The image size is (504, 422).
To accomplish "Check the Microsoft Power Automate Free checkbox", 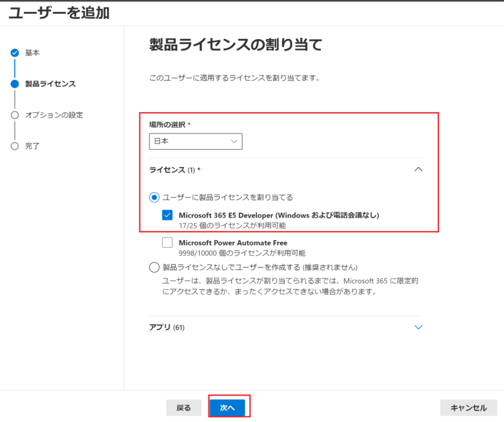I will pyautogui.click(x=167, y=242).
